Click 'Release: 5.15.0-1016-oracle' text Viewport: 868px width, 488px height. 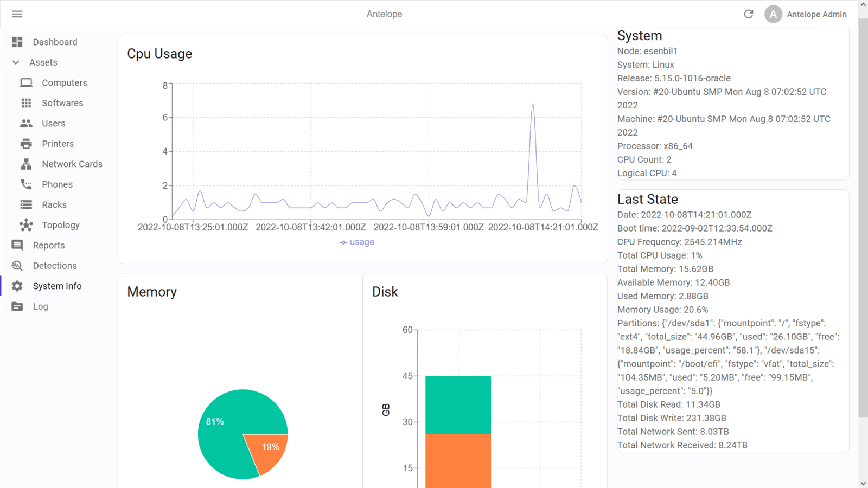point(674,78)
